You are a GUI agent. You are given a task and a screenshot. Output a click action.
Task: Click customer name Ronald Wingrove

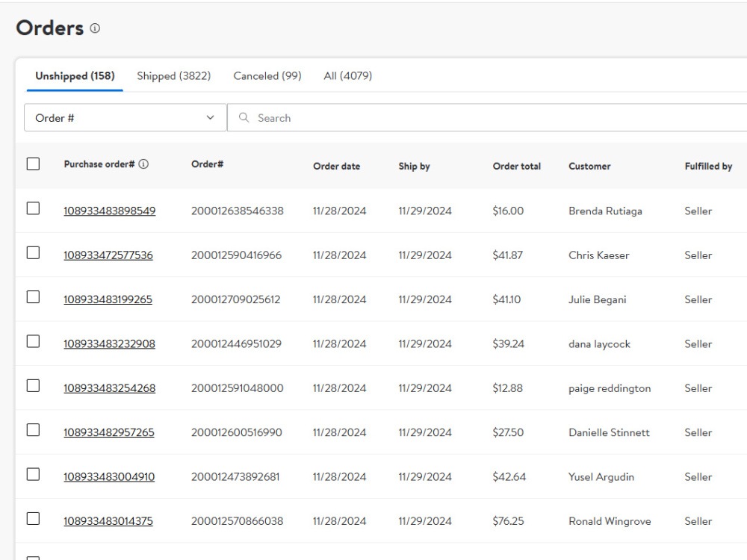click(x=610, y=521)
